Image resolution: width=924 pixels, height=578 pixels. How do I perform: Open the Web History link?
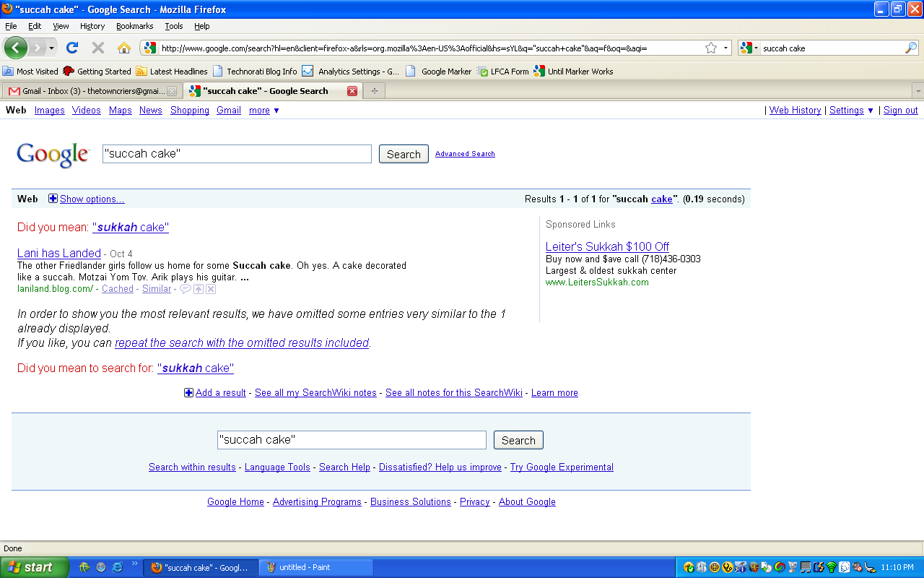click(795, 111)
